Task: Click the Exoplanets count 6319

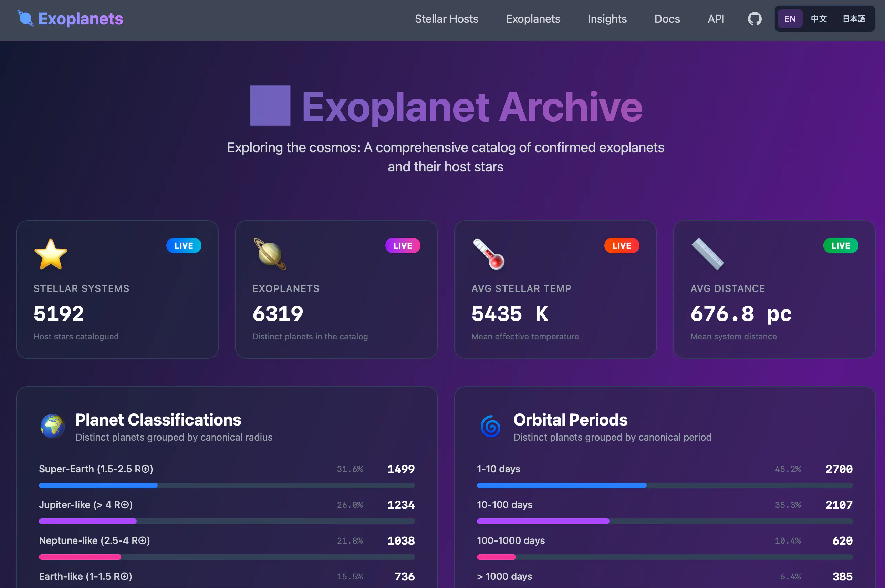Action: click(x=278, y=314)
